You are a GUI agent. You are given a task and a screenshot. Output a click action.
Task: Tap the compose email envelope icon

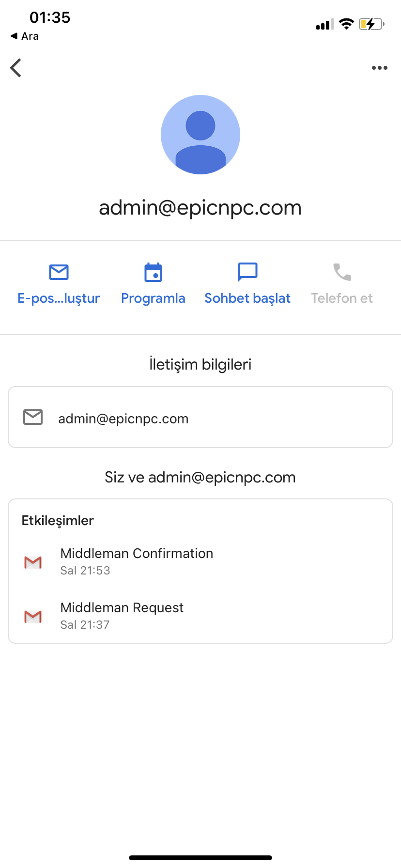(x=59, y=272)
